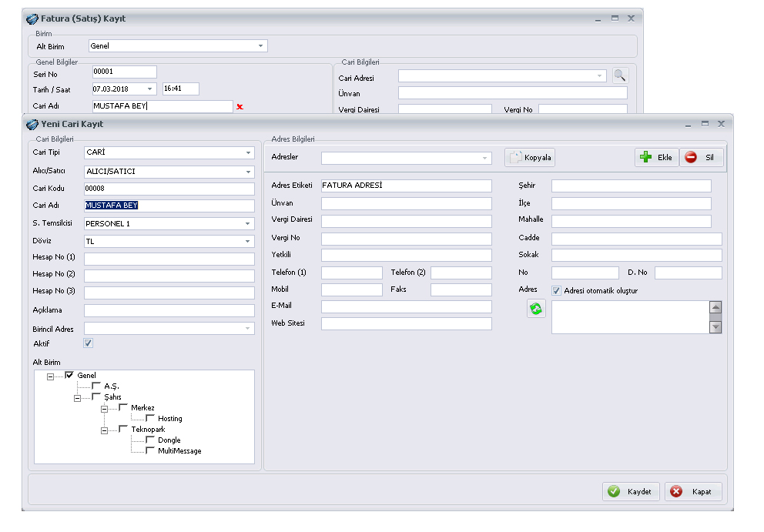Image resolution: width=764 pixels, height=532 pixels.
Task: Click the Hesap No (3) field
Action: tap(169, 293)
